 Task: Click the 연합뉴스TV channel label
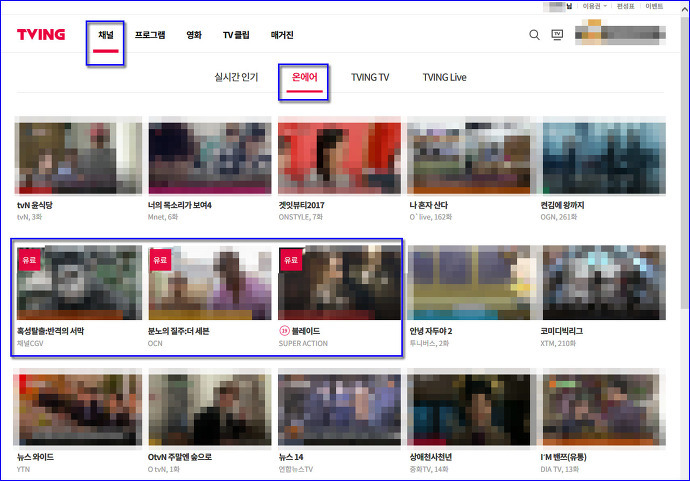(296, 470)
